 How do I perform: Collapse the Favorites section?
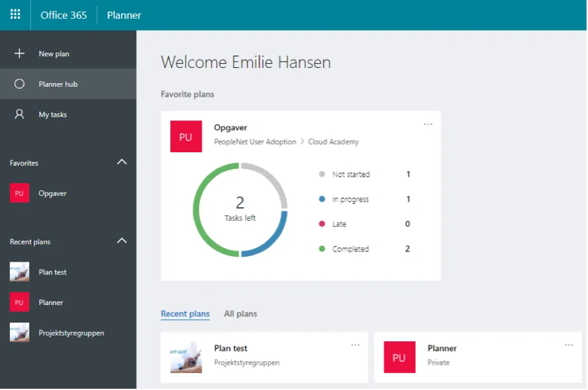(122, 162)
